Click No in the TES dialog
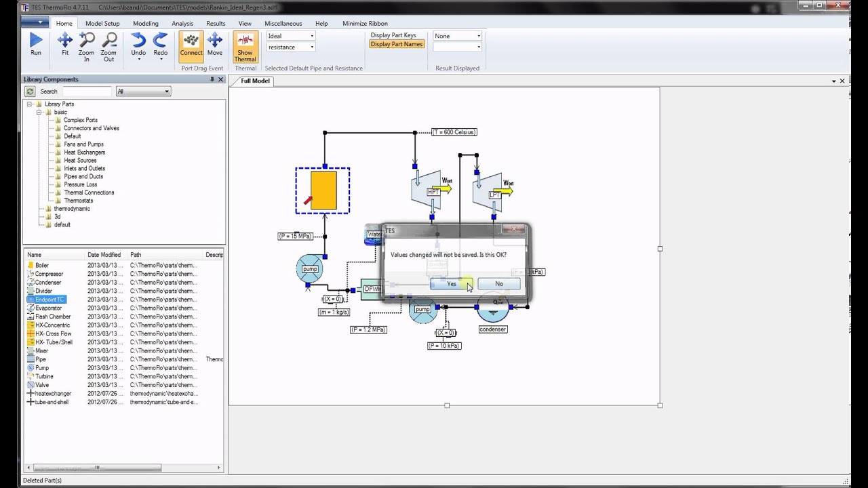Viewport: 868px width, 488px height. 499,284
